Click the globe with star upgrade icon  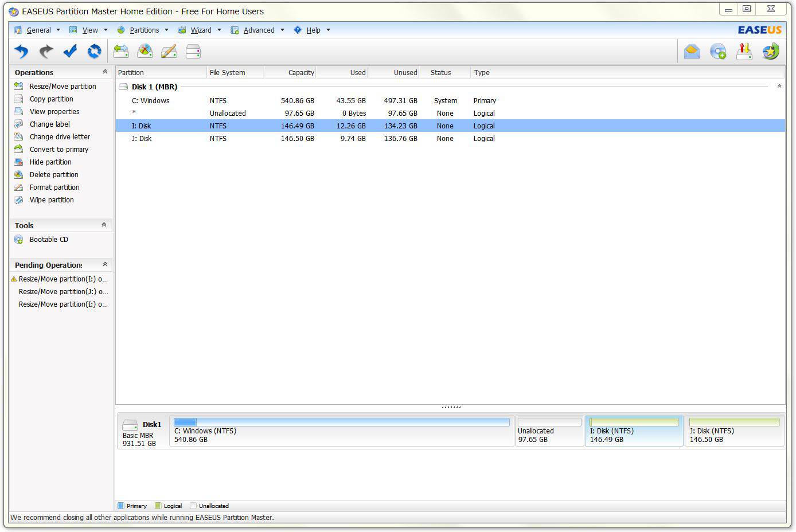pyautogui.click(x=771, y=52)
